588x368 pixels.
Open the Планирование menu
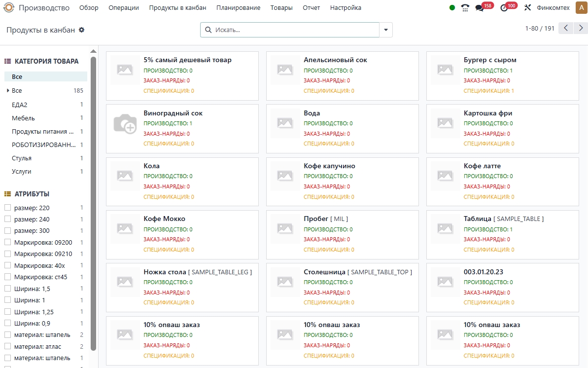238,8
